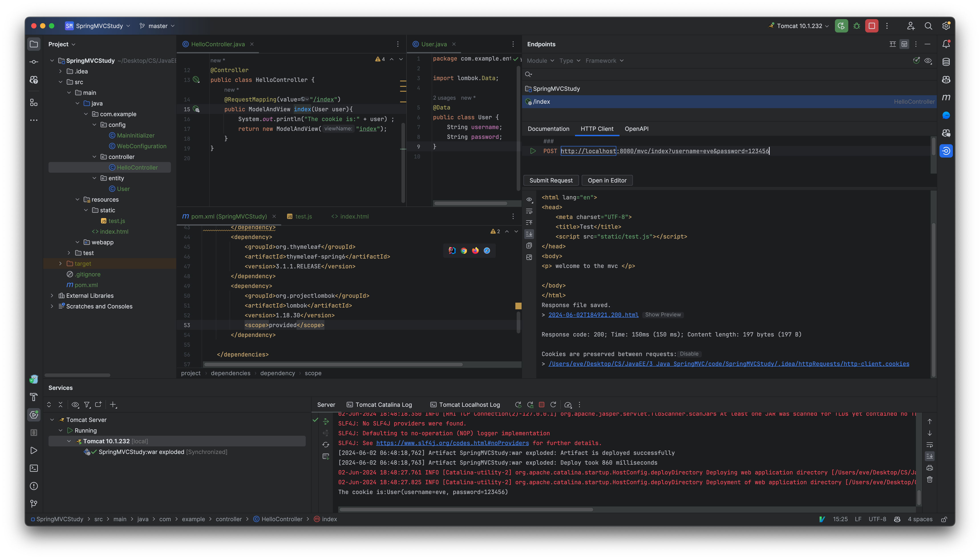980x559 pixels.
Task: Rerun Tomcat 10.1.232 from the top toolbar
Action: [x=841, y=26]
